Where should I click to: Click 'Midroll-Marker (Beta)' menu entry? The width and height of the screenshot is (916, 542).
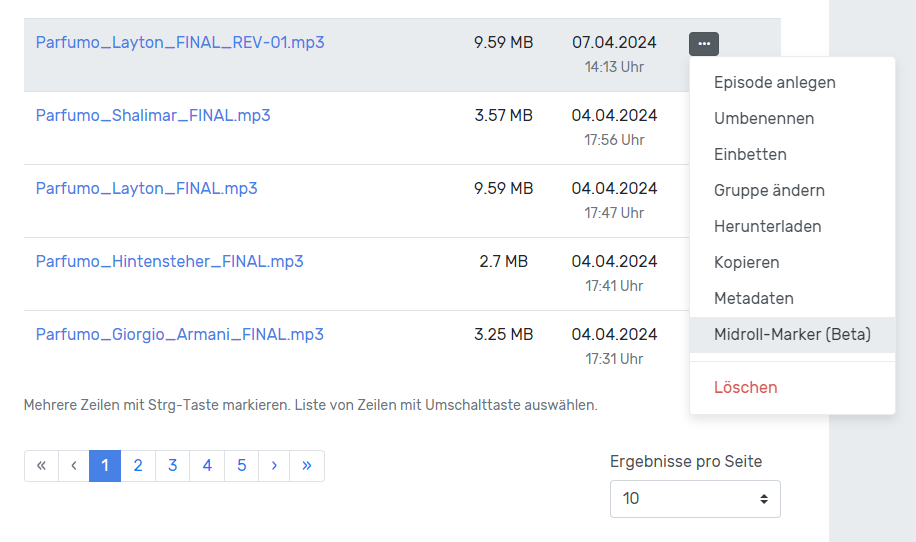(792, 334)
